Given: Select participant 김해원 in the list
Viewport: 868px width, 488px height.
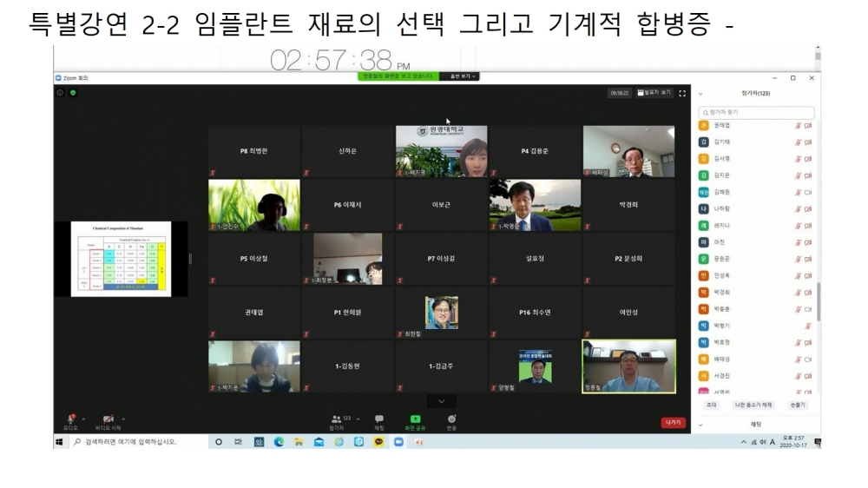Looking at the screenshot, I should click(x=721, y=192).
